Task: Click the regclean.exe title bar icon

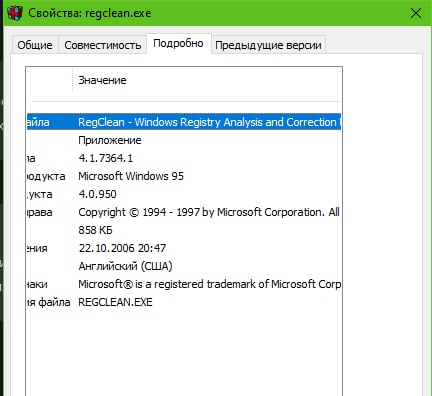Action: tap(15, 13)
